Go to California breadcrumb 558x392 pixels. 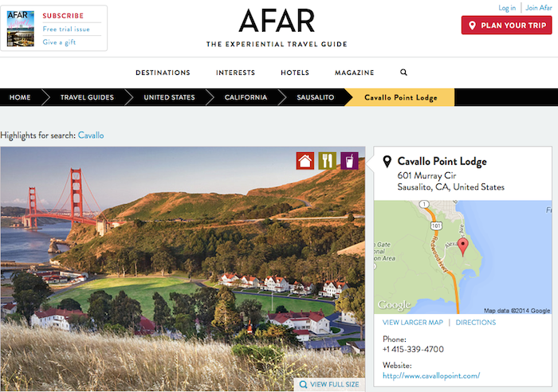click(x=246, y=97)
